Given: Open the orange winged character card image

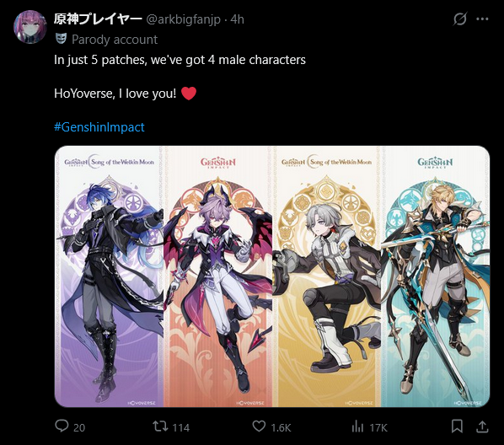Looking at the screenshot, I should pyautogui.click(x=218, y=276).
